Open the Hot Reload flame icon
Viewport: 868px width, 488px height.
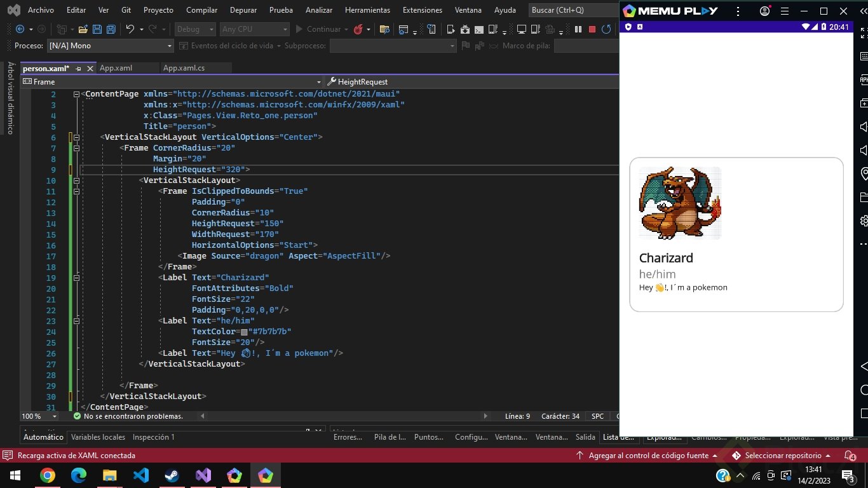pos(358,29)
